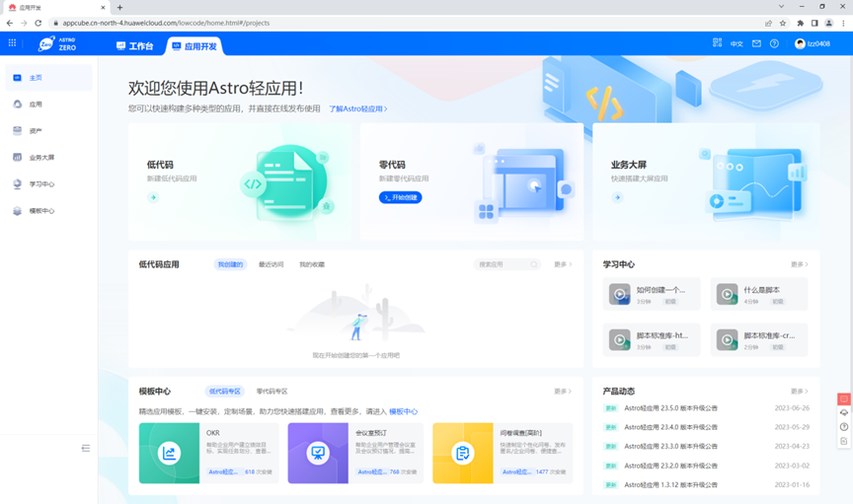Viewport: 853px width, 504px height.
Task: Open the lzz0408 user account menu
Action: [813, 43]
